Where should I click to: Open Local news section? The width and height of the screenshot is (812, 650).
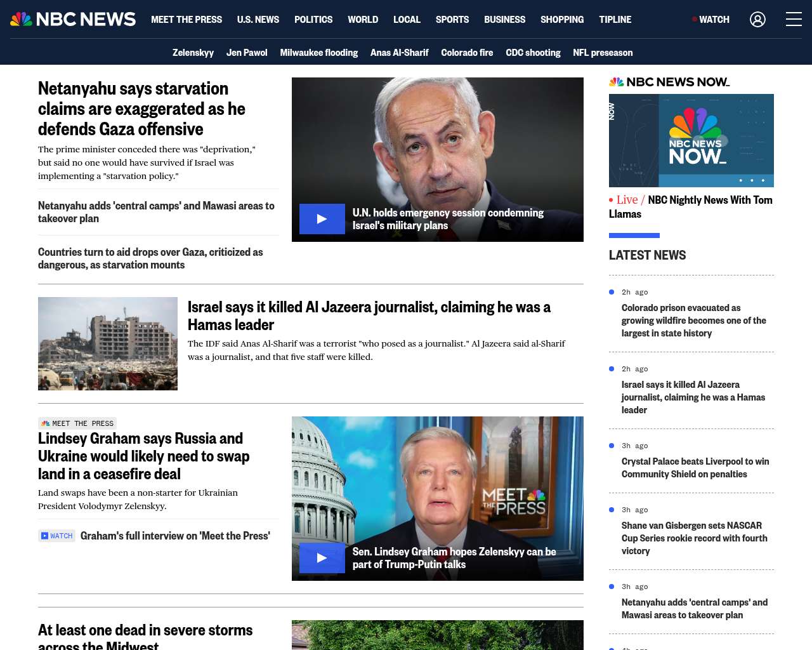[407, 20]
